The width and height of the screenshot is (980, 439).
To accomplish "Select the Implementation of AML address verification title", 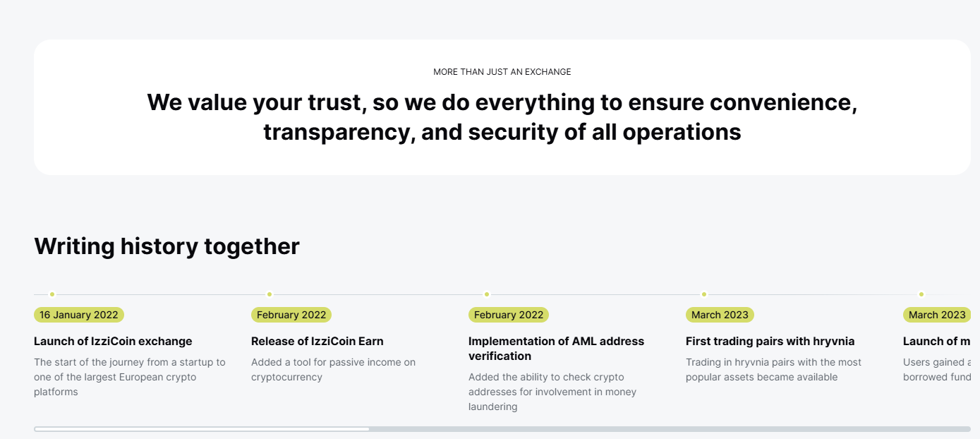I will click(x=556, y=348).
